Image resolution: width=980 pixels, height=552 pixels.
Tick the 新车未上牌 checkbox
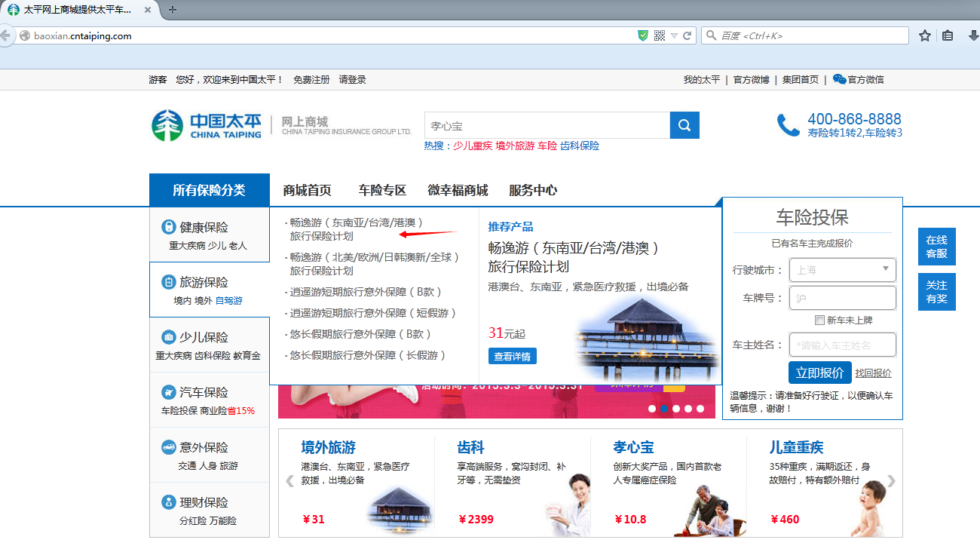point(819,320)
